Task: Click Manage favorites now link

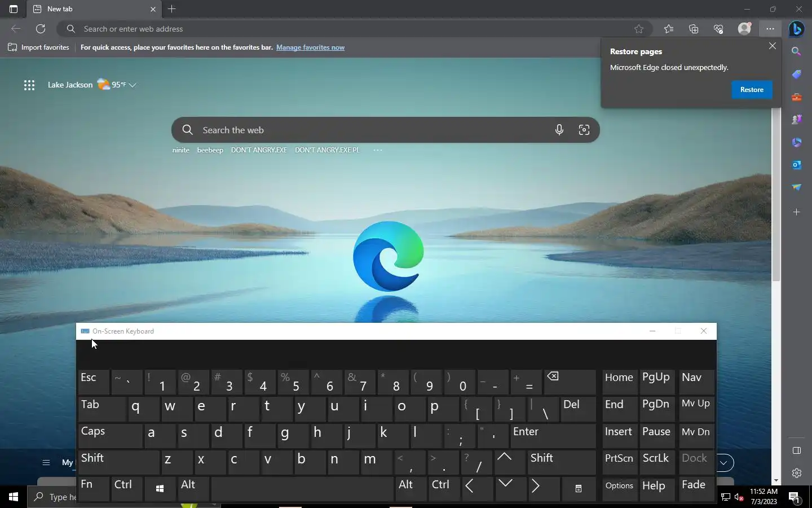Action: [x=310, y=47]
